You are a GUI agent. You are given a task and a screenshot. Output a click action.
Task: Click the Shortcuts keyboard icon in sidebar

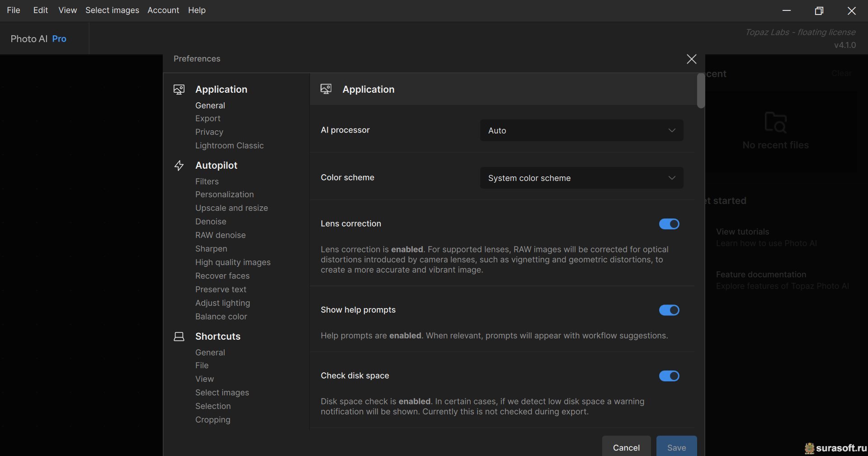179,337
